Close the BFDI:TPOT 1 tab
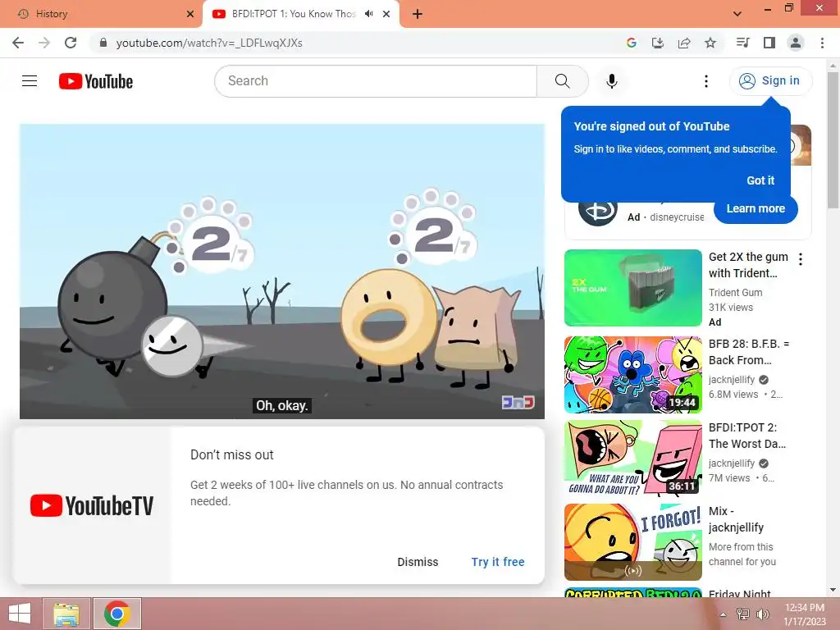 point(386,14)
